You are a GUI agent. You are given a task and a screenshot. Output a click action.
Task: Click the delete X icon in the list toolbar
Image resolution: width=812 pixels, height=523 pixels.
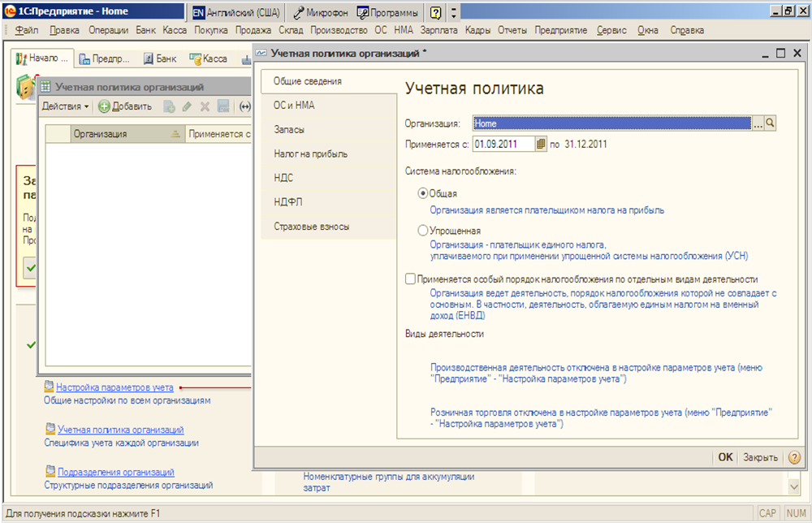coord(205,106)
